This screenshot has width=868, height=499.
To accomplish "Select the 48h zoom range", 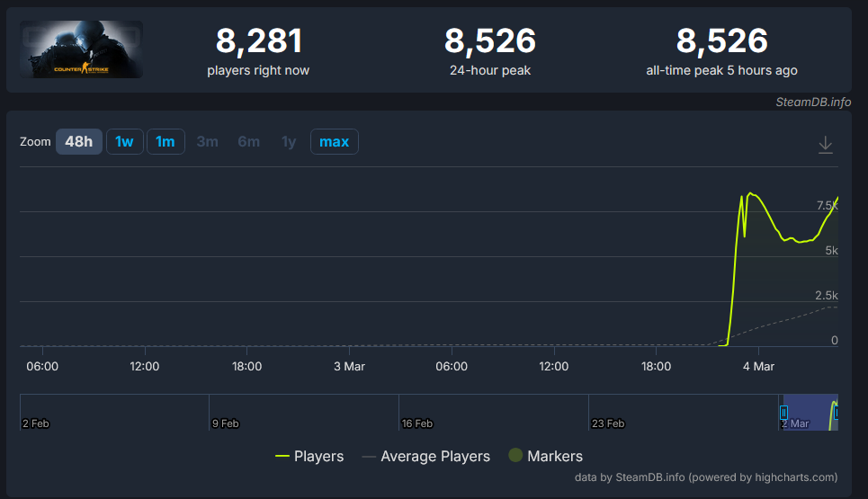I will [x=79, y=142].
